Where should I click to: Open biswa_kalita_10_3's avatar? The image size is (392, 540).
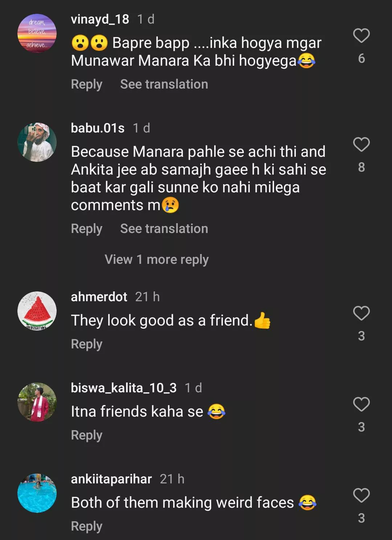pos(37,402)
